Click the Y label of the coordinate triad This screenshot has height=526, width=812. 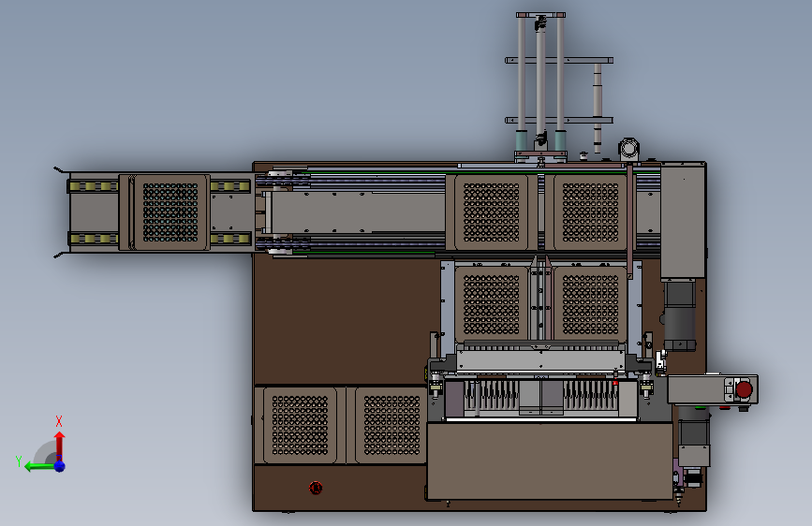(x=19, y=460)
